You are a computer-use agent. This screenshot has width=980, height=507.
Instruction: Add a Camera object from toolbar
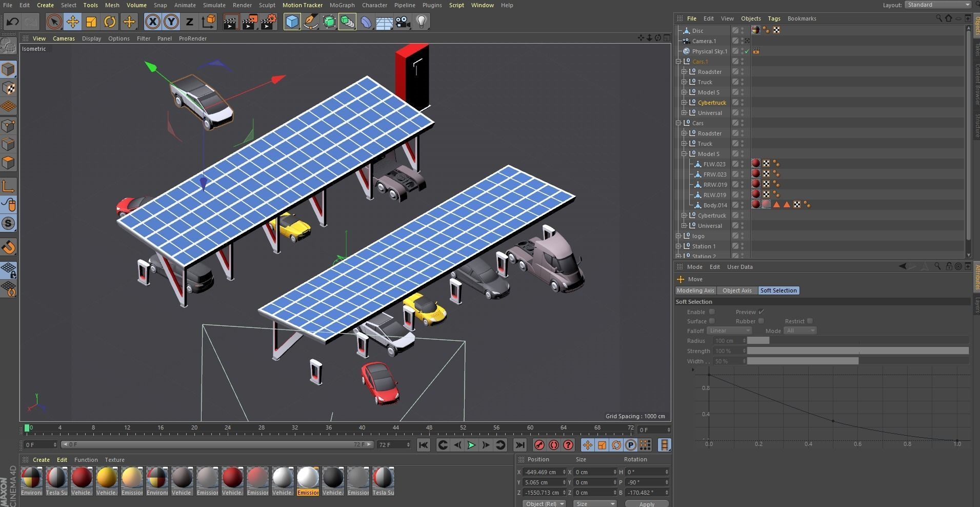[403, 22]
